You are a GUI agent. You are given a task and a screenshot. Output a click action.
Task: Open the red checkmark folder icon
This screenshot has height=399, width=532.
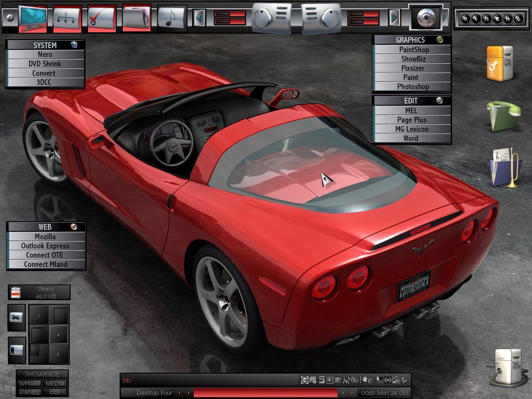click(x=102, y=18)
